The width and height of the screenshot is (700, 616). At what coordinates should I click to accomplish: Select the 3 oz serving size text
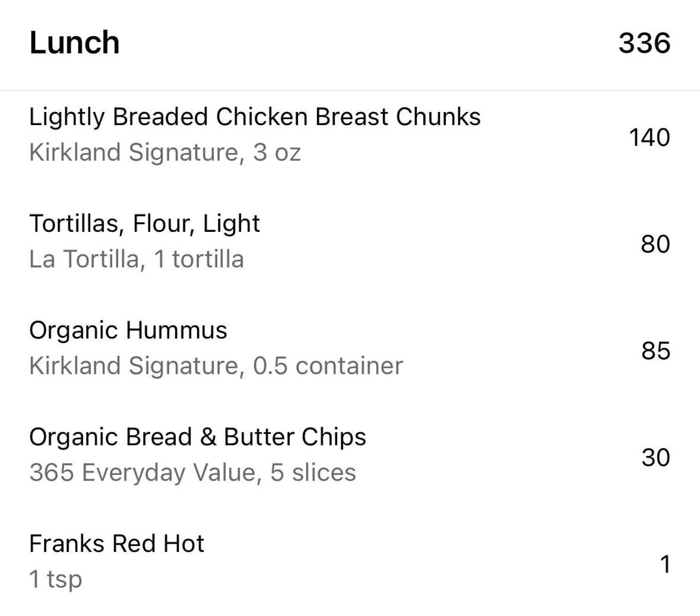point(277,153)
